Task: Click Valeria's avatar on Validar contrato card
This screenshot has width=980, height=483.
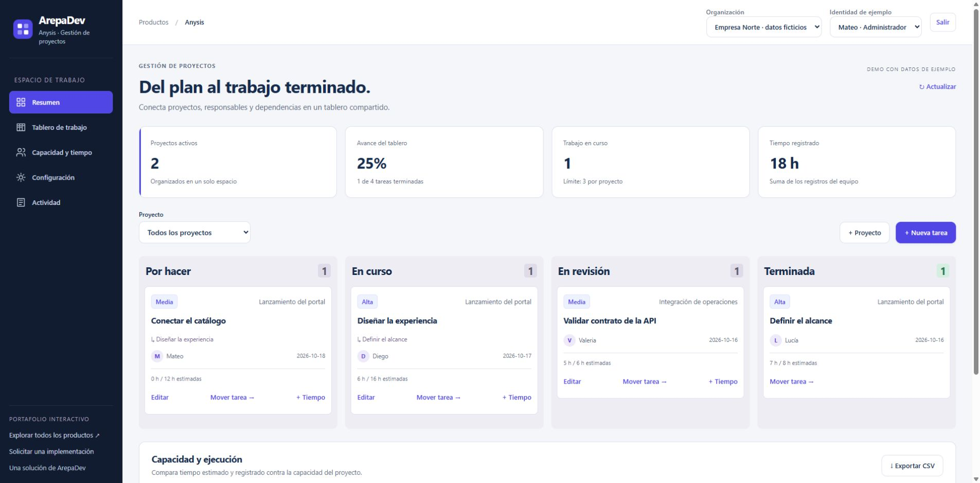Action: click(x=569, y=340)
